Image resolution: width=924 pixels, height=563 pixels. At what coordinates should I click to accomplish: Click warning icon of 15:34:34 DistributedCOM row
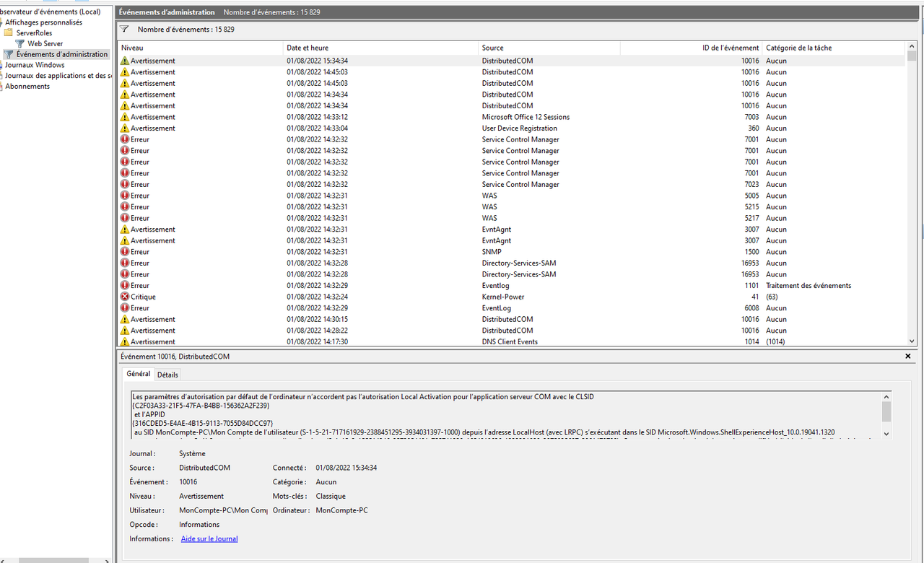(125, 61)
